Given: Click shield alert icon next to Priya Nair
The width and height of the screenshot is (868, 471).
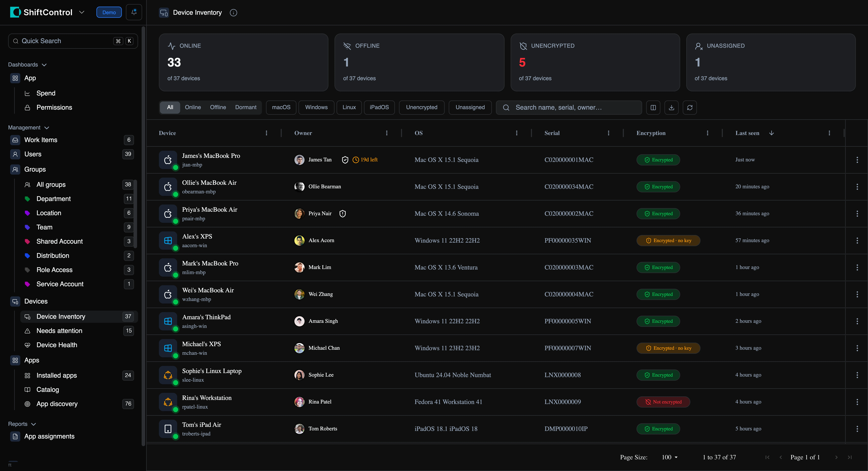Looking at the screenshot, I should pyautogui.click(x=343, y=214).
